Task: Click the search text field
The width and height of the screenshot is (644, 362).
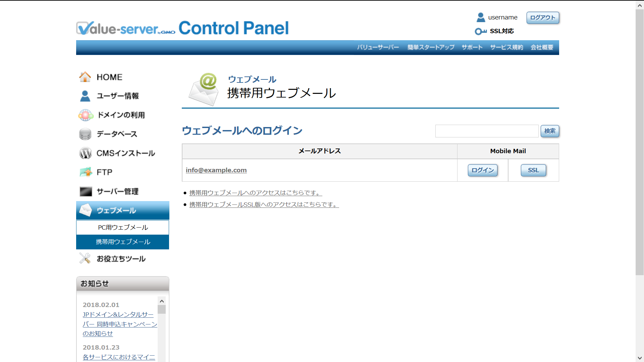Action: [487, 131]
